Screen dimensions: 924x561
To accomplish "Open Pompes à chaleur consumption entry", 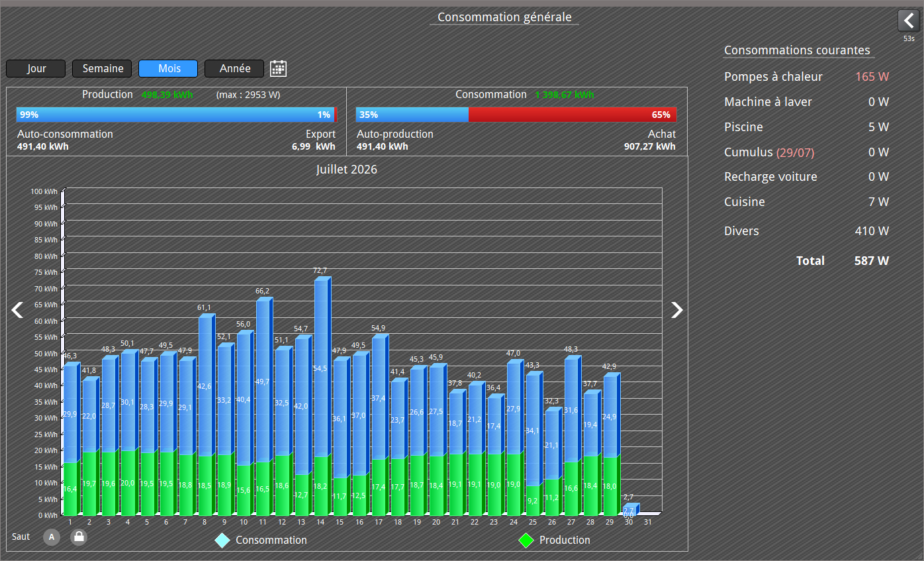I will (806, 77).
